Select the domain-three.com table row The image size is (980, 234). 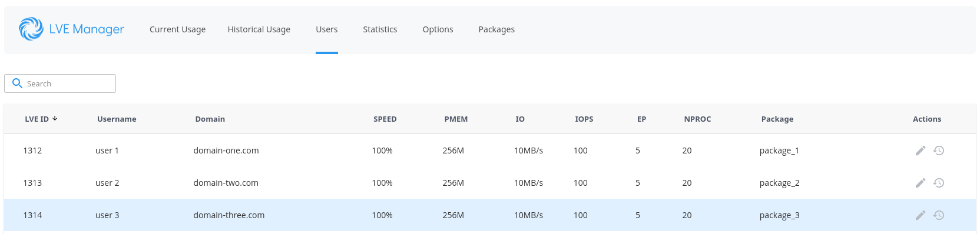click(490, 215)
